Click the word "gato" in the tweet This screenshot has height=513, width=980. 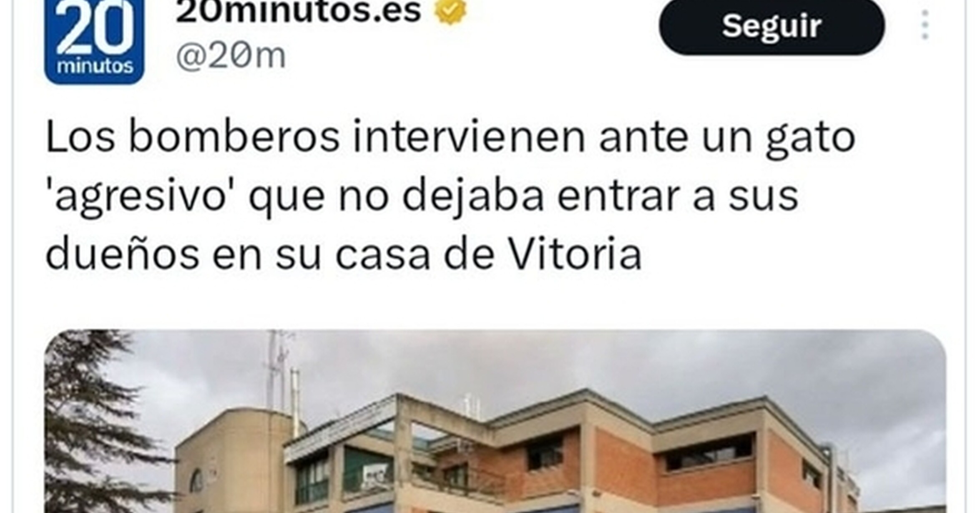[810, 139]
